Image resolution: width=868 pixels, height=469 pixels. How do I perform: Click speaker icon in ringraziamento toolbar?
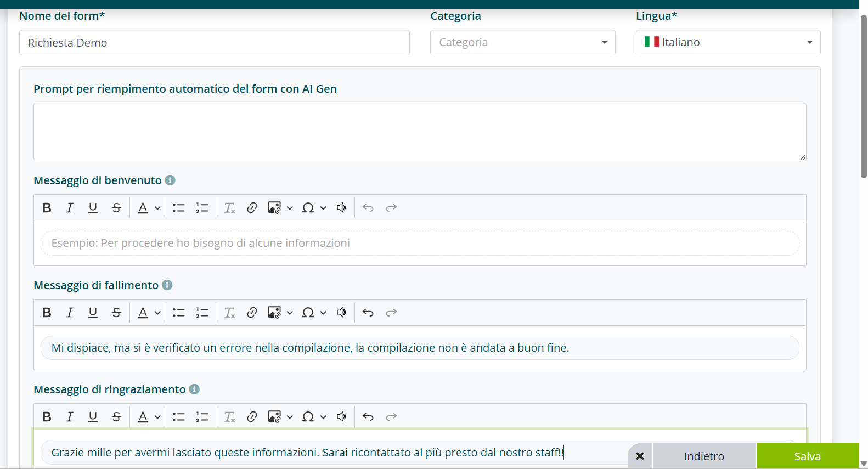click(341, 417)
